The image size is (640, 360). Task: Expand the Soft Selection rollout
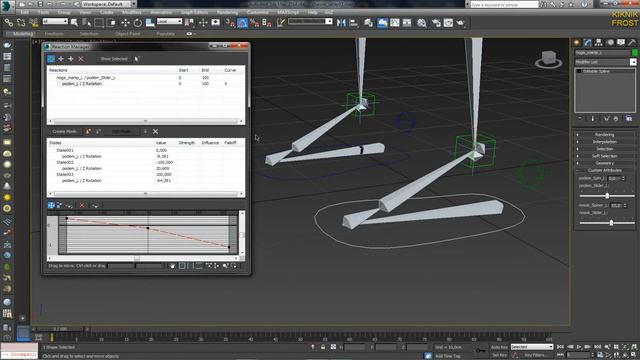[604, 156]
